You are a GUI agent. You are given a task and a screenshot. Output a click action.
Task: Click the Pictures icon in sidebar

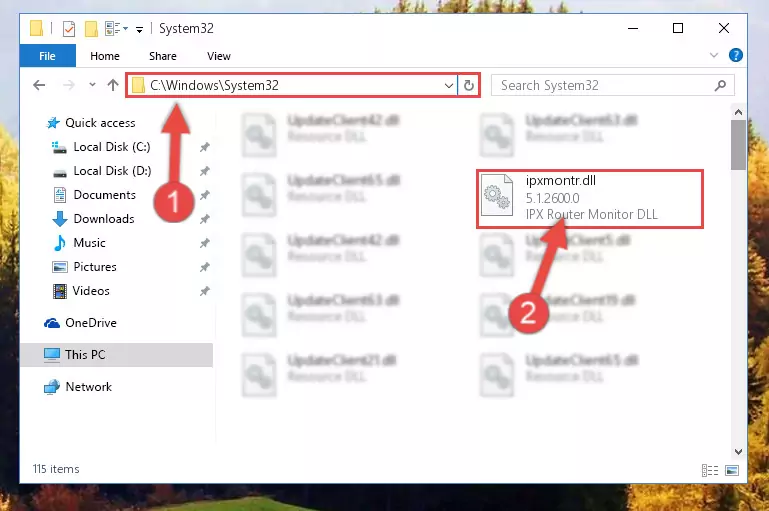click(60, 267)
